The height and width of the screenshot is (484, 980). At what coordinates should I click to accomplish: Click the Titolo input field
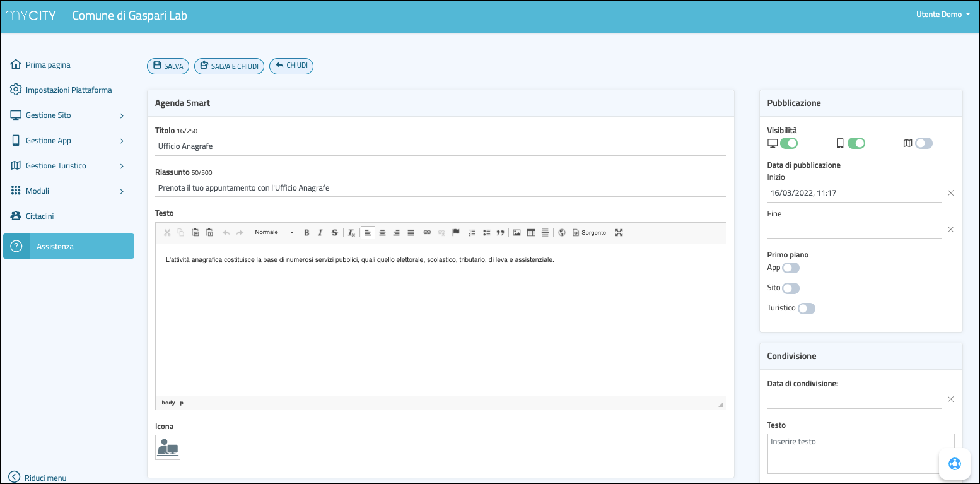(x=440, y=146)
